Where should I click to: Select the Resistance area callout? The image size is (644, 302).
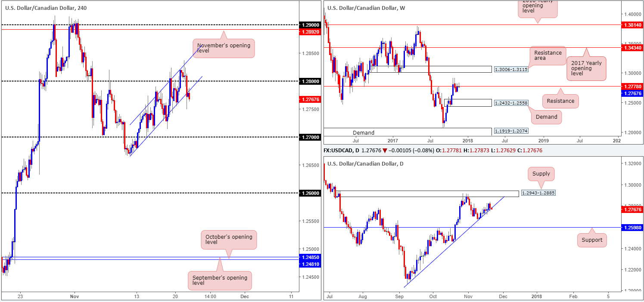(x=548, y=56)
